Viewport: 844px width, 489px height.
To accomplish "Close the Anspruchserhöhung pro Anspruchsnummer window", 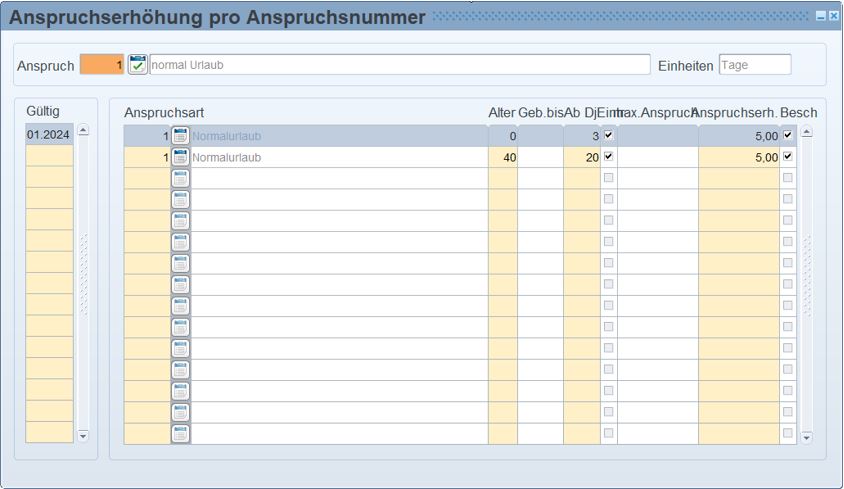I will coord(834,17).
